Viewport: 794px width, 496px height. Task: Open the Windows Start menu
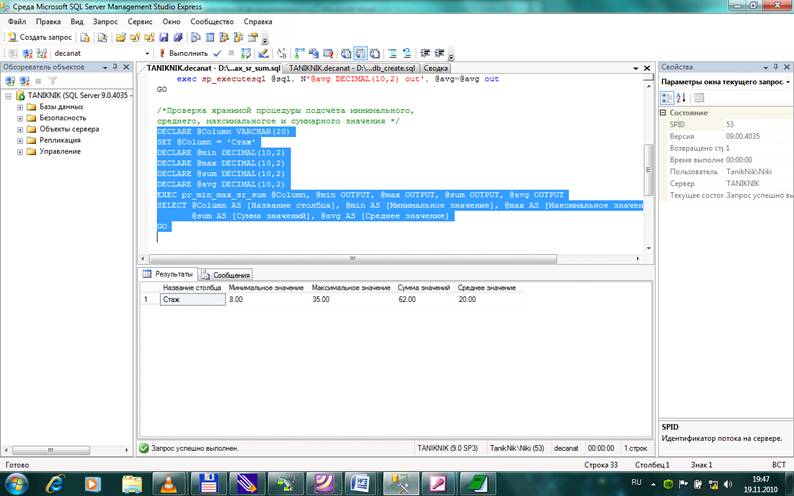point(17,483)
